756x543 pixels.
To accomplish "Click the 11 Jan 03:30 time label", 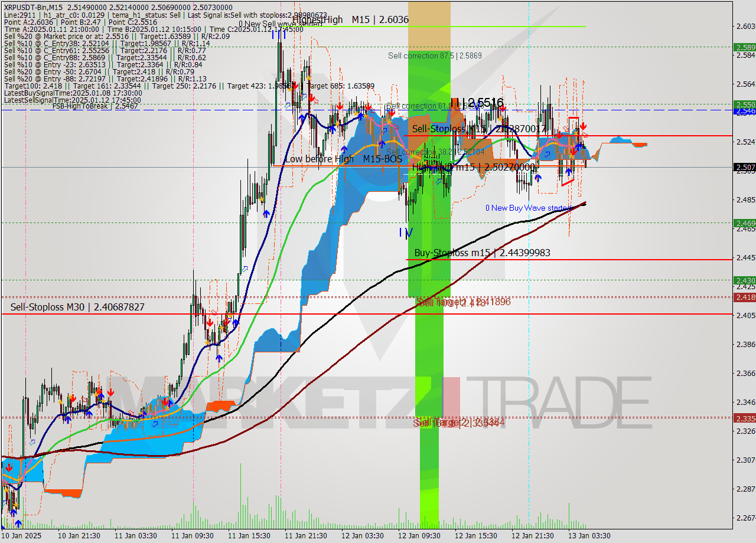I will click(136, 536).
